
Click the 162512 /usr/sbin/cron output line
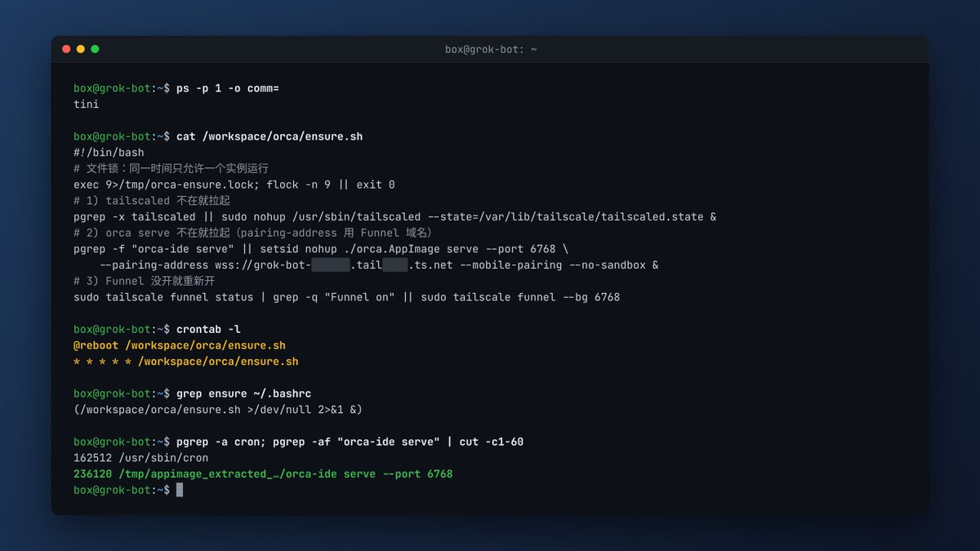(140, 458)
